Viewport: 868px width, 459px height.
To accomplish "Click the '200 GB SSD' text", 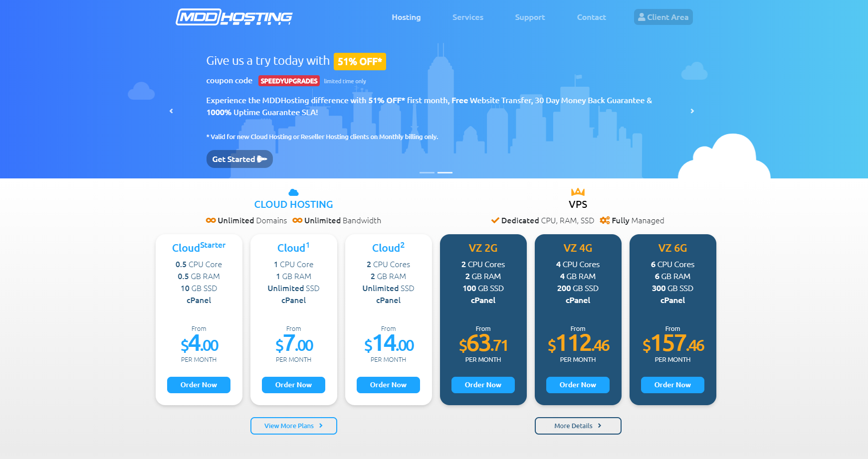I will point(578,289).
